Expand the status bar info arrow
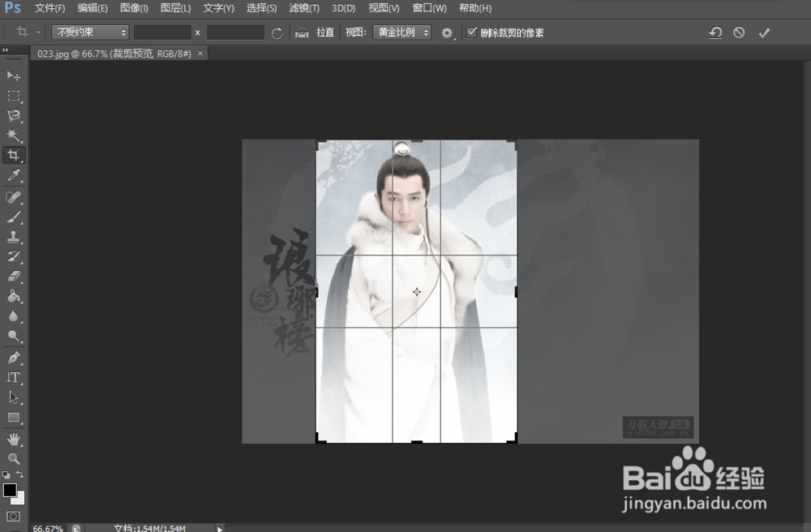This screenshot has height=532, width=811. pos(220,529)
